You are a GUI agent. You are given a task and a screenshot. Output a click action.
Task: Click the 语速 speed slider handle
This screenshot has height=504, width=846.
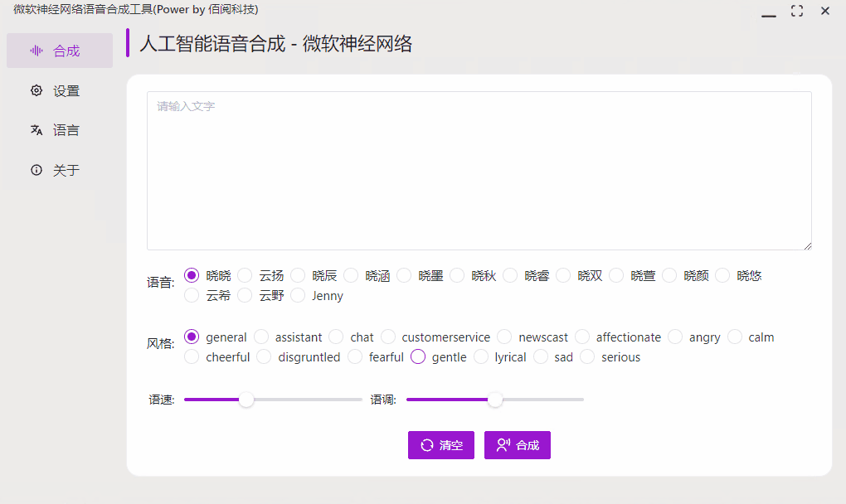(246, 400)
